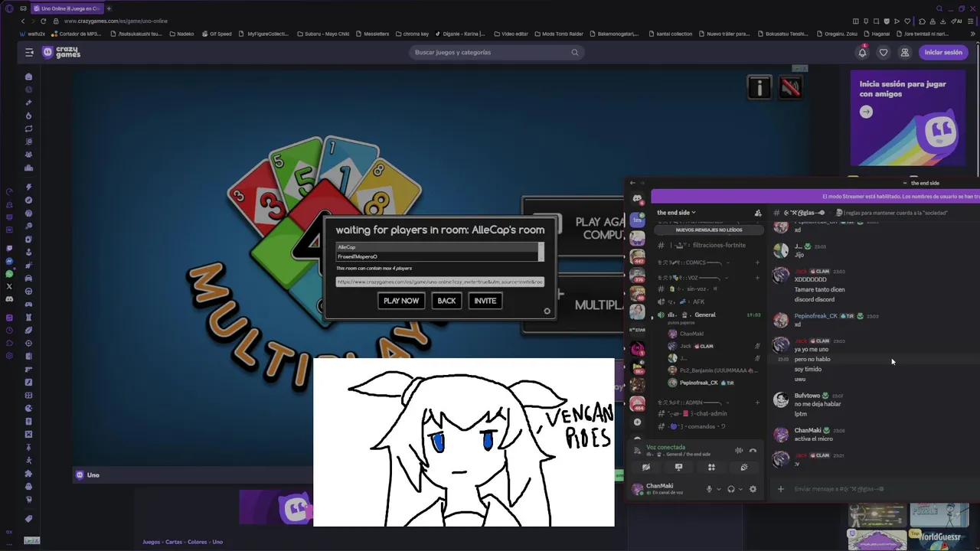The height and width of the screenshot is (551, 980).
Task: Toggle Discord headphone deafen
Action: pos(730,489)
